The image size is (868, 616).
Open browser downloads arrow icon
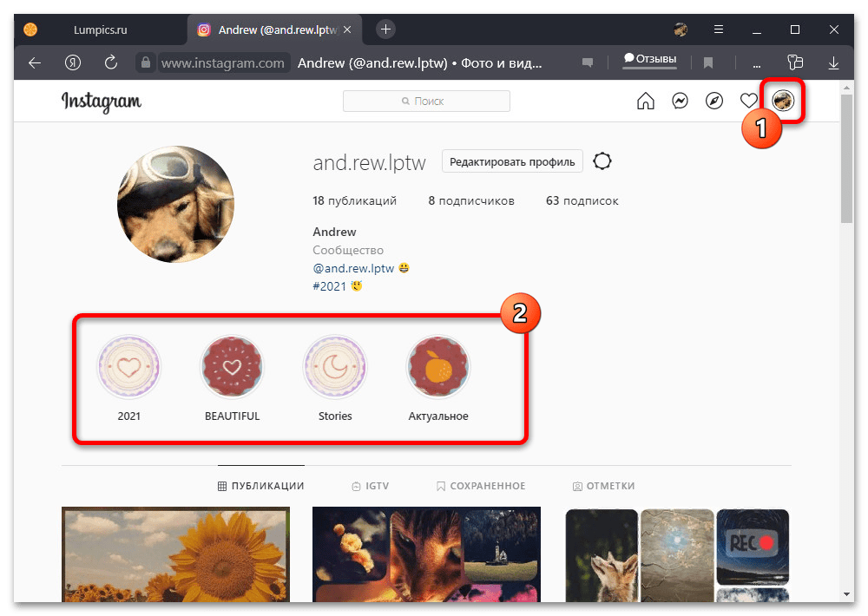coord(834,62)
